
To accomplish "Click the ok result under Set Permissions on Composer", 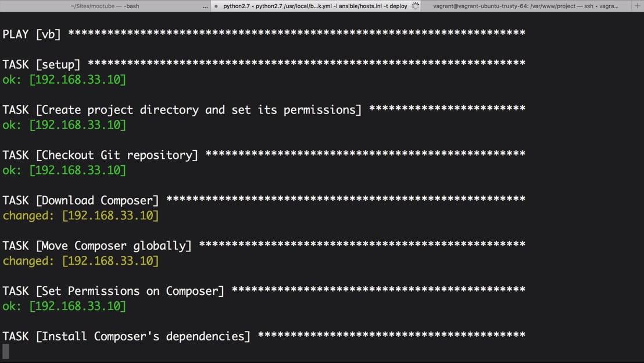I will click(x=64, y=307).
